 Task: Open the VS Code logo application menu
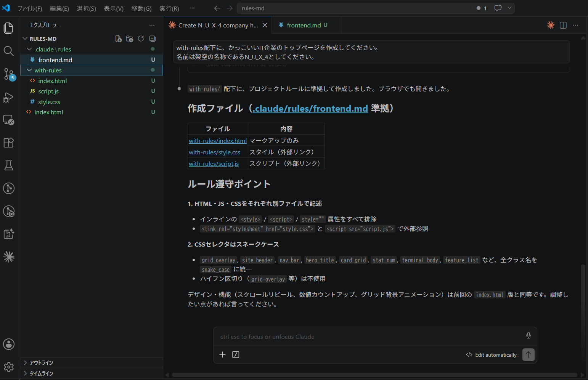(6, 8)
